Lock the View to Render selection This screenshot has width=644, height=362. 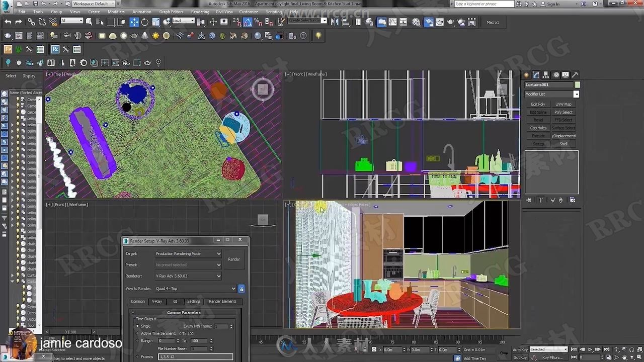pyautogui.click(x=242, y=289)
